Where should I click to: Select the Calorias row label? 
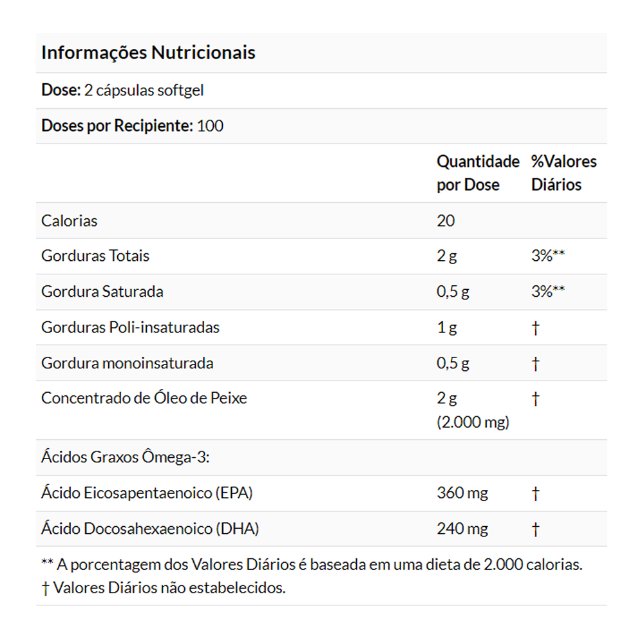(x=70, y=221)
